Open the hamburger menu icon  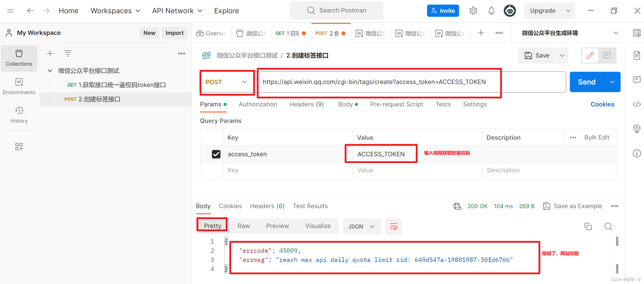[x=10, y=11]
